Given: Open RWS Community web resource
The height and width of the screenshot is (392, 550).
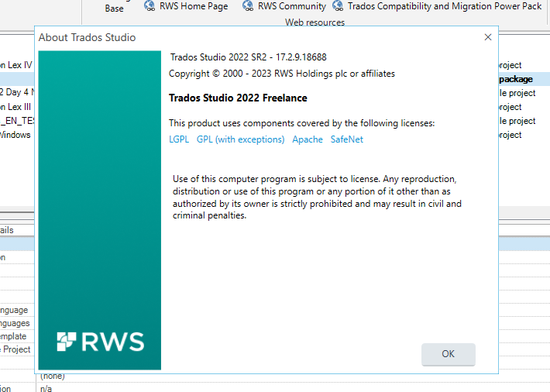Looking at the screenshot, I should (292, 6).
